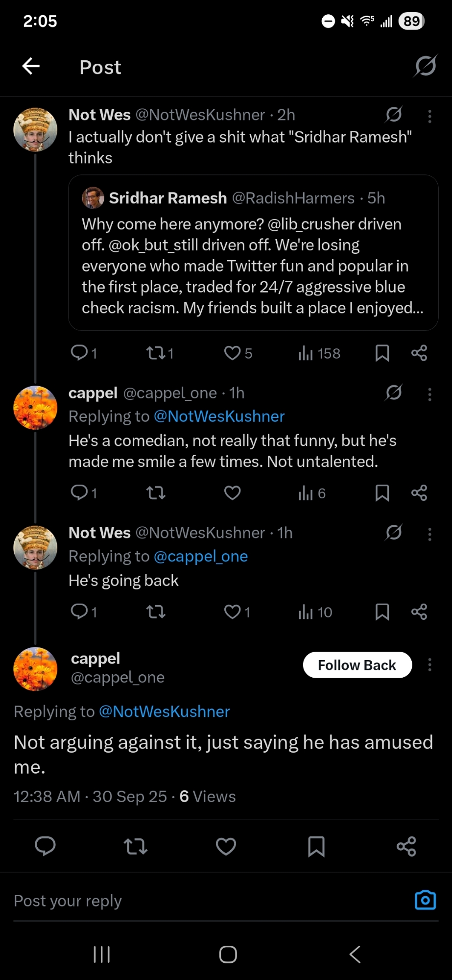Open the three-dot menu on Not Wes's first post
Screen dimensions: 452x980
click(429, 116)
